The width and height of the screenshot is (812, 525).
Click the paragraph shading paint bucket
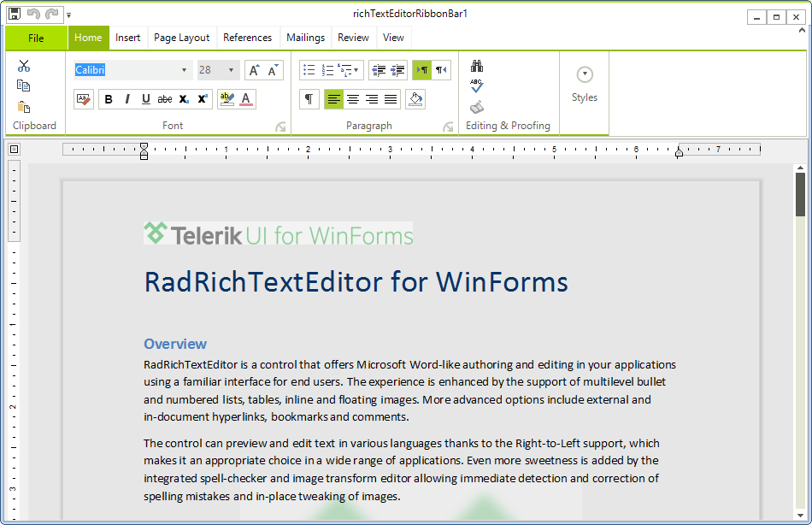(415, 99)
